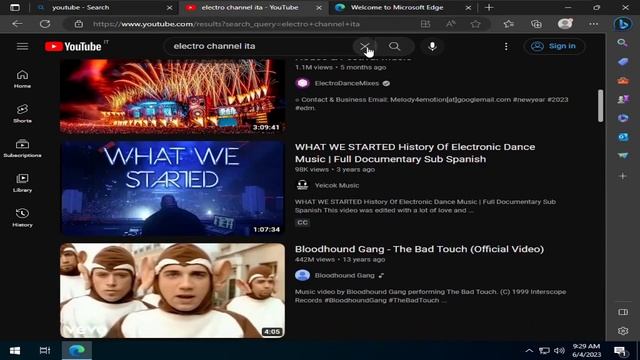Viewport: 640px width, 360px height.
Task: Toggle read aloud in address bar
Action: pos(451,24)
